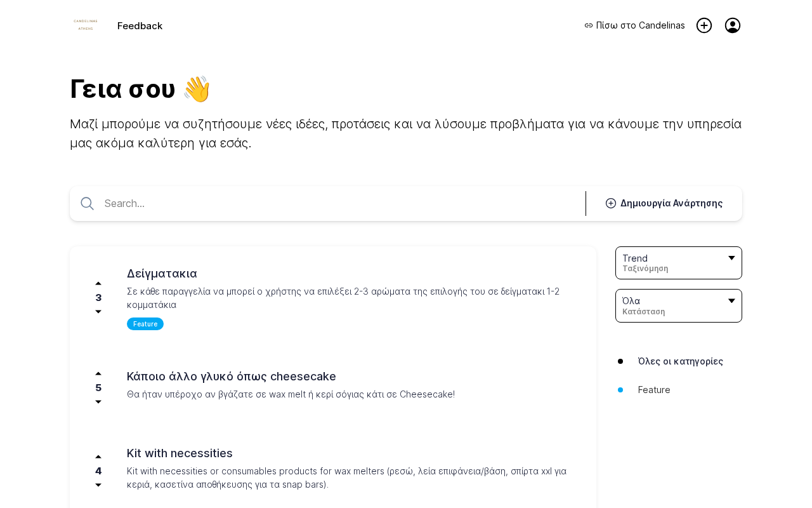Click the blue Feature tag badge
The width and height of the screenshot is (812, 508).
point(145,324)
